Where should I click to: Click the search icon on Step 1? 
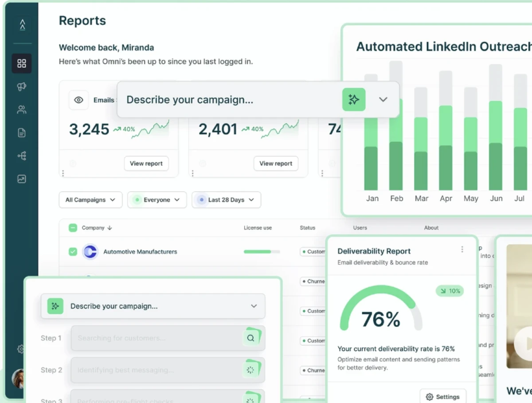pyautogui.click(x=251, y=338)
